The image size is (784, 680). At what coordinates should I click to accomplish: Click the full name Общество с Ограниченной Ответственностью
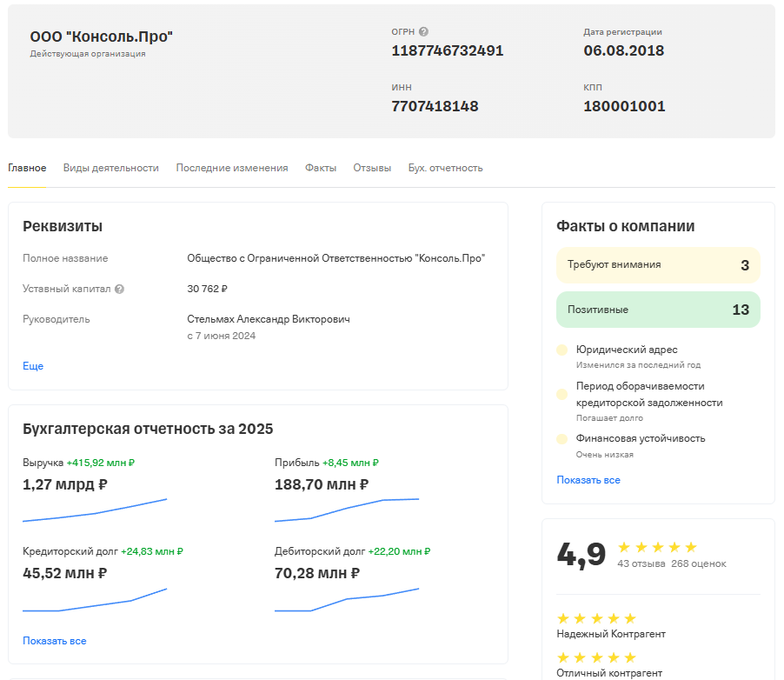336,258
